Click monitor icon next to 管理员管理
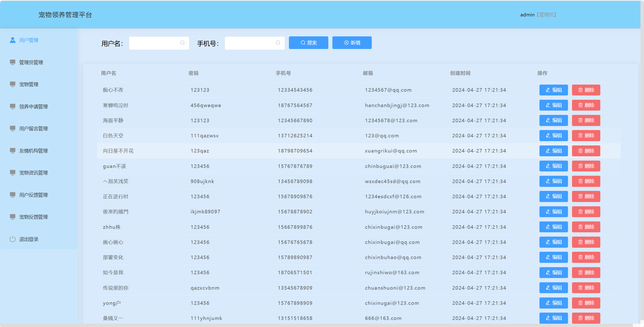Screen dimensions: 644x327 point(13,62)
